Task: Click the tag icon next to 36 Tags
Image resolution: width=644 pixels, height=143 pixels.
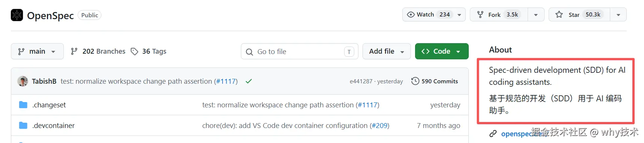Action: (x=134, y=51)
